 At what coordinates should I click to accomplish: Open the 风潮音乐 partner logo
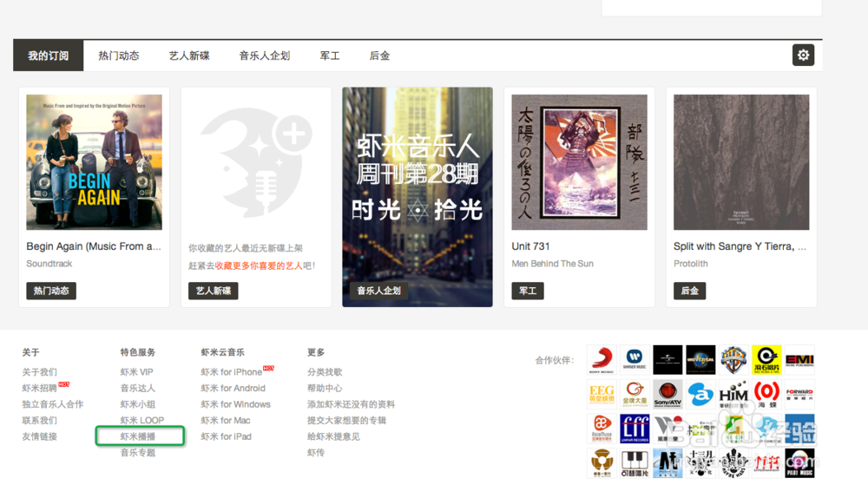[667, 429]
